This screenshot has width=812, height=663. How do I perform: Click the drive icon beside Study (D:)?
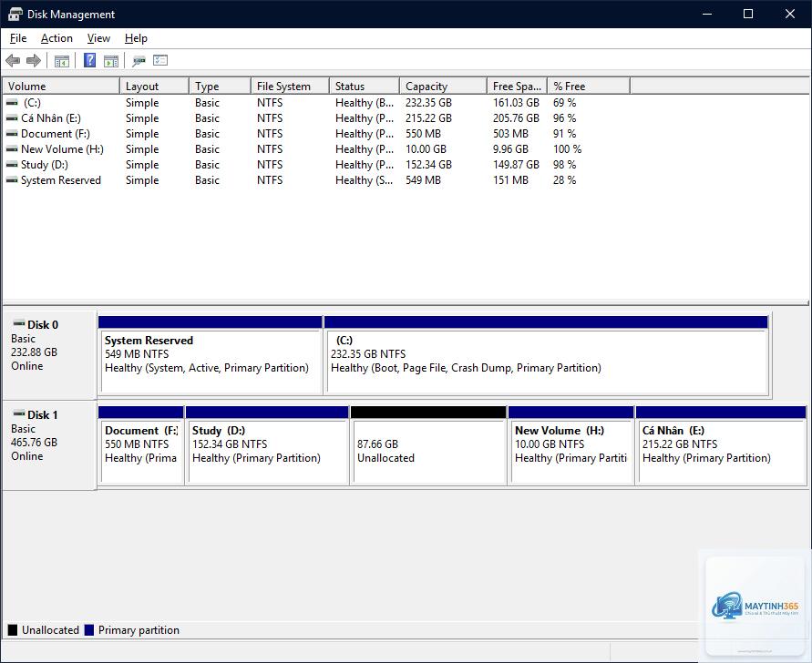[12, 165]
